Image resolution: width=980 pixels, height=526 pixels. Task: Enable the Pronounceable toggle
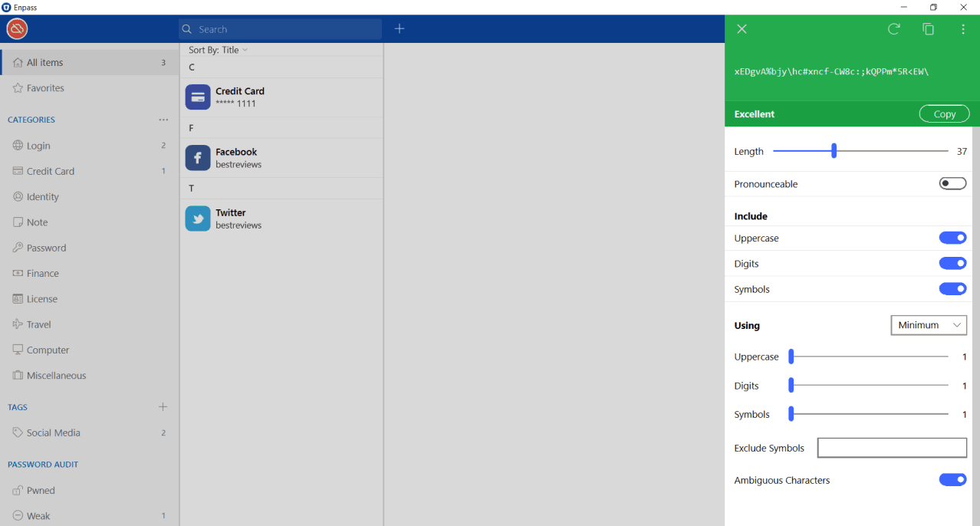pyautogui.click(x=952, y=184)
